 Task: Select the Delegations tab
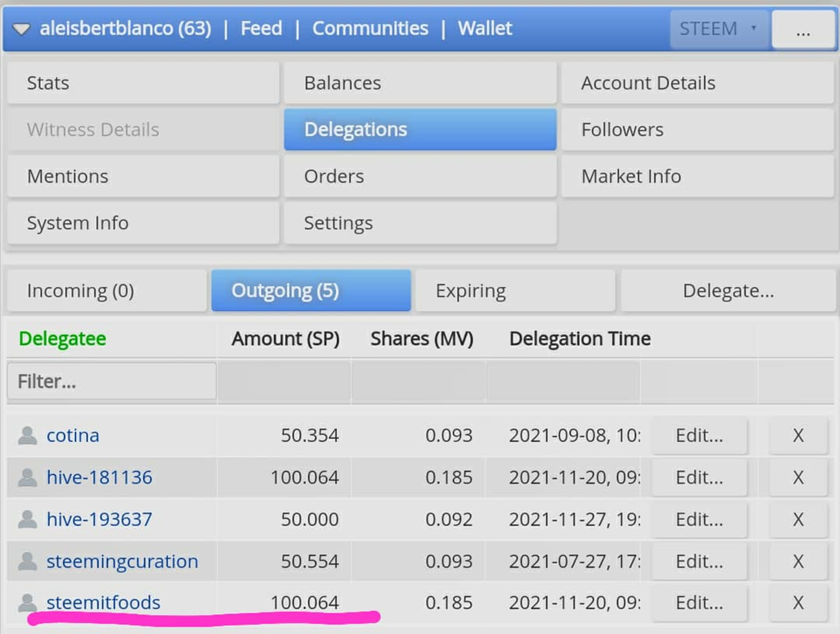420,129
